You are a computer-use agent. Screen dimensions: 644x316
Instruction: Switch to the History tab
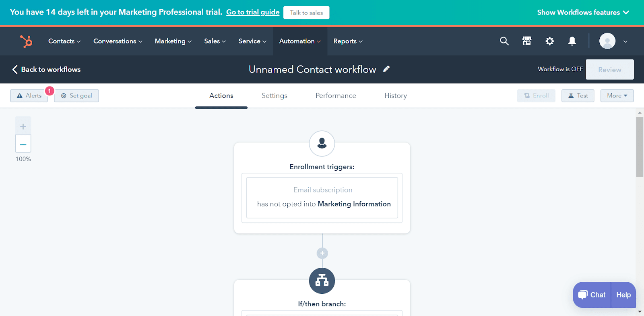tap(396, 96)
